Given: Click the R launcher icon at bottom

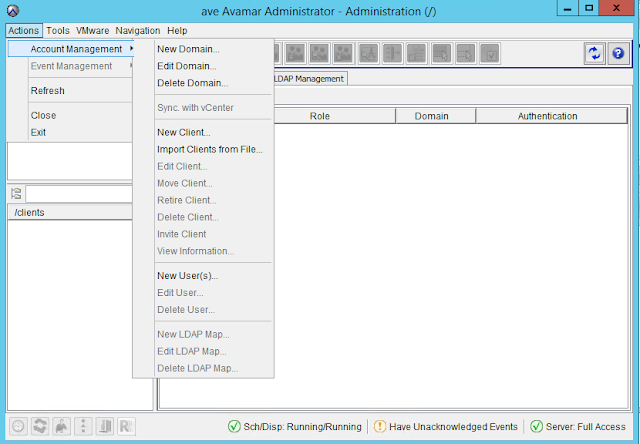Looking at the screenshot, I should coord(126,426).
